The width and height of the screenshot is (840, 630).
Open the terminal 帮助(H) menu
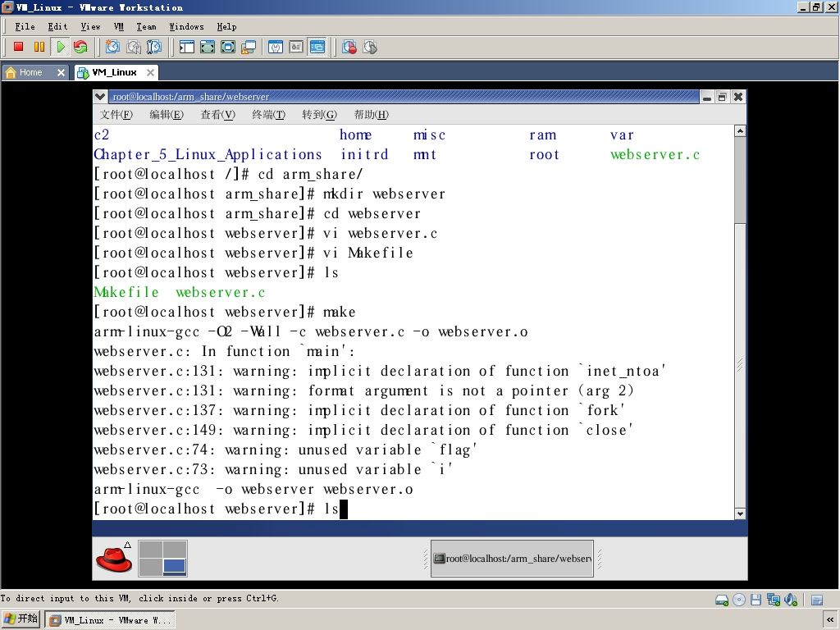tap(372, 115)
